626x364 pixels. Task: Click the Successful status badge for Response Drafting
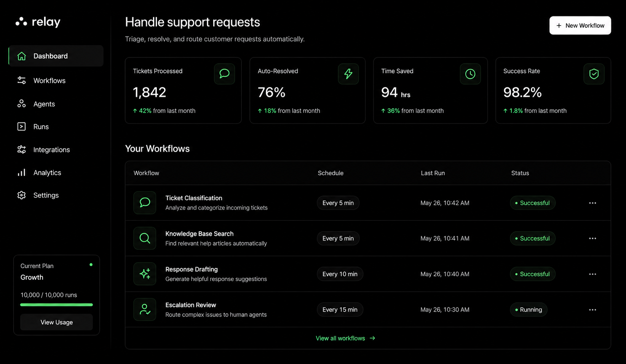tap(532, 274)
